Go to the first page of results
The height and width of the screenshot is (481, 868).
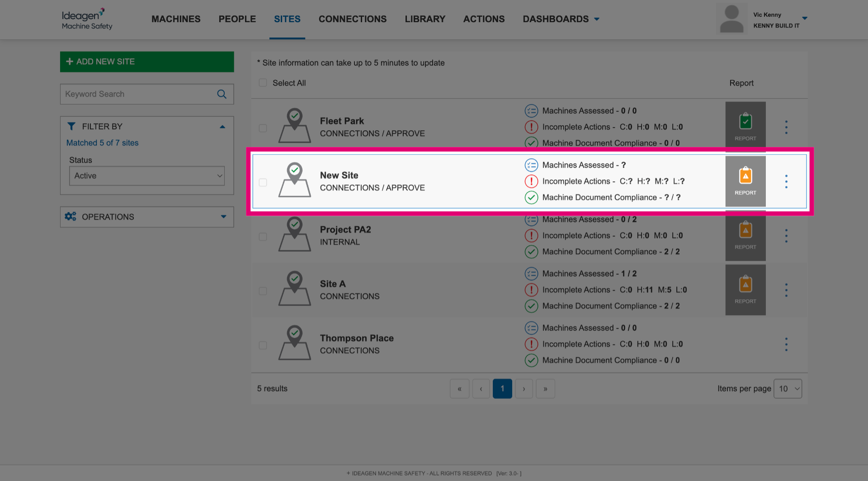pyautogui.click(x=459, y=389)
